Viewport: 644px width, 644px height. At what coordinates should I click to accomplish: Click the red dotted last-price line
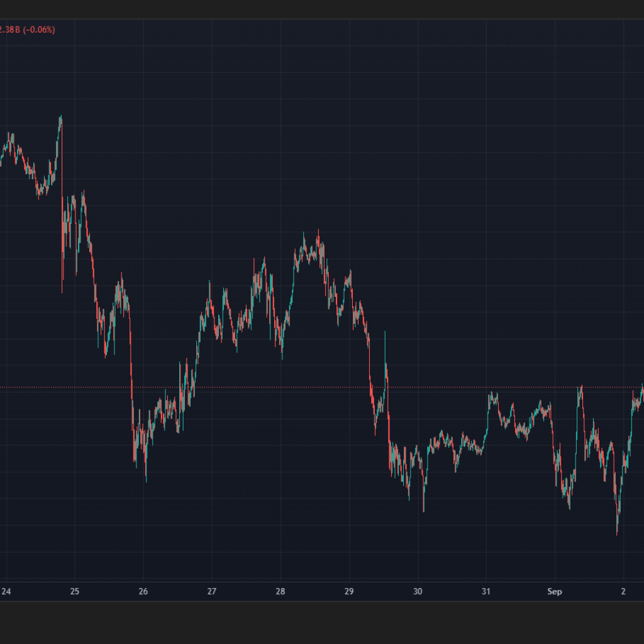(322, 387)
